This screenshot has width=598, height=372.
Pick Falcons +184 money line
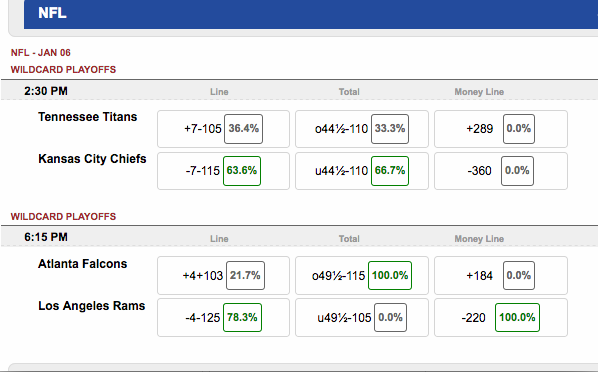pos(501,275)
